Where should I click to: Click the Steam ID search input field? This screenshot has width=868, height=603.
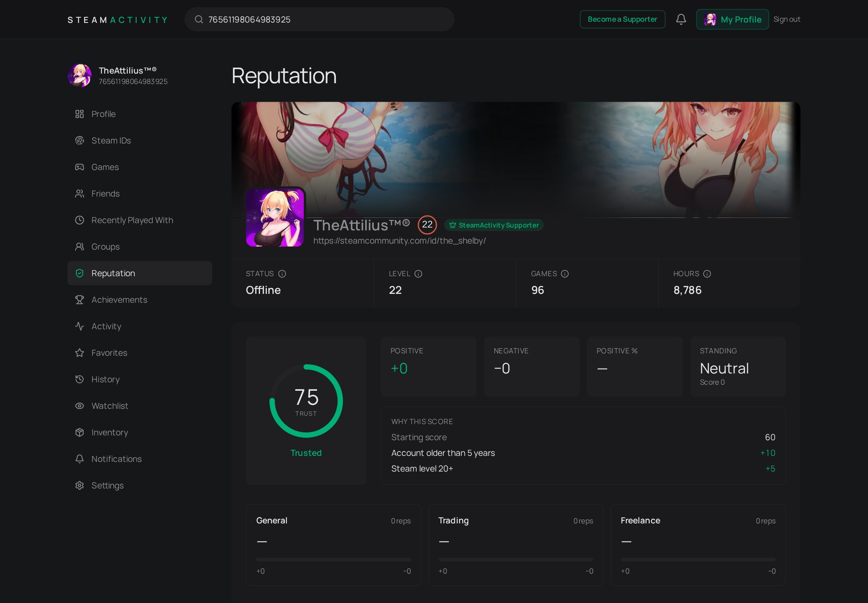tap(319, 19)
